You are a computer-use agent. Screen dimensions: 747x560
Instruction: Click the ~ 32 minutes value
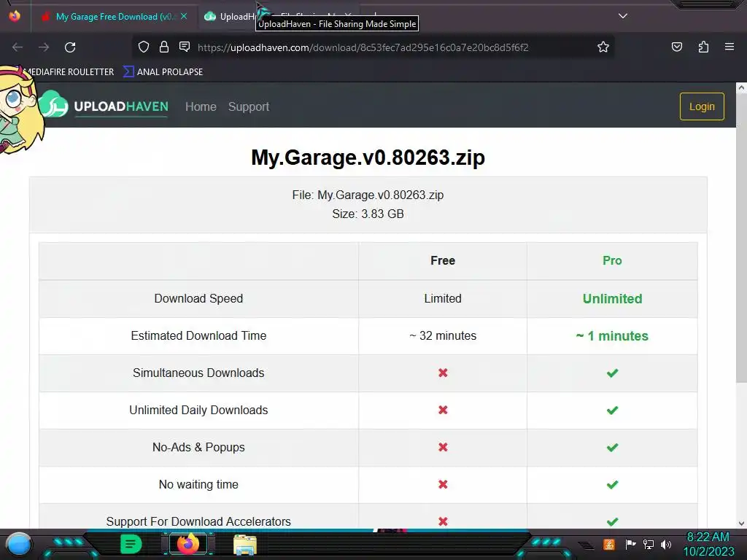click(x=443, y=335)
